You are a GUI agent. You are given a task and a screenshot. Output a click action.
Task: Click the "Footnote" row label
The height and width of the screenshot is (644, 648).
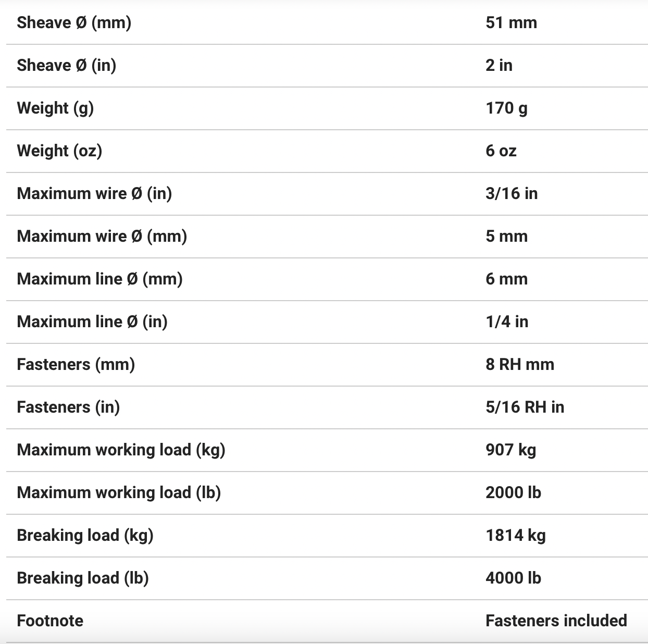(x=50, y=621)
